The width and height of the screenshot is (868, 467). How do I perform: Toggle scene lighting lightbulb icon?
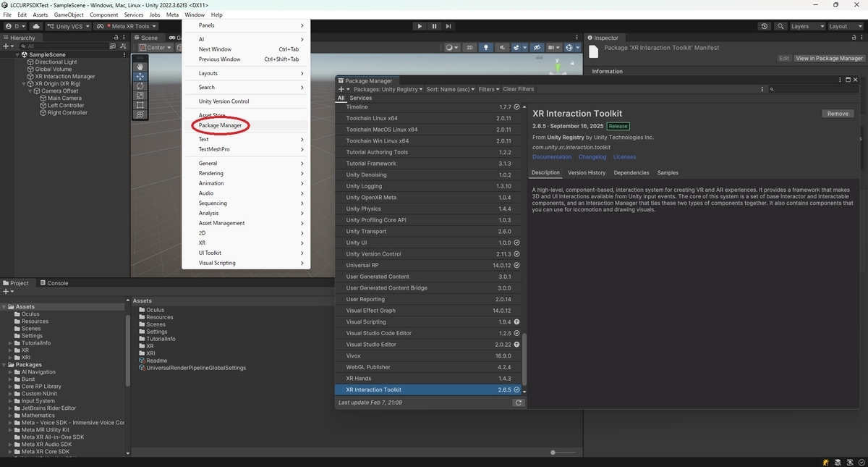tap(487, 48)
